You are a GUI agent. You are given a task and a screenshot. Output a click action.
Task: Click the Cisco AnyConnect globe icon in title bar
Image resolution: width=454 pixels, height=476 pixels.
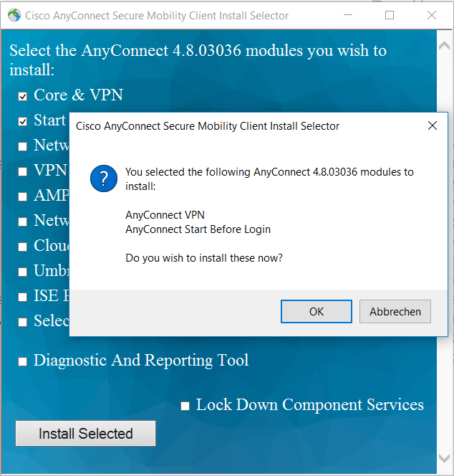click(x=14, y=15)
